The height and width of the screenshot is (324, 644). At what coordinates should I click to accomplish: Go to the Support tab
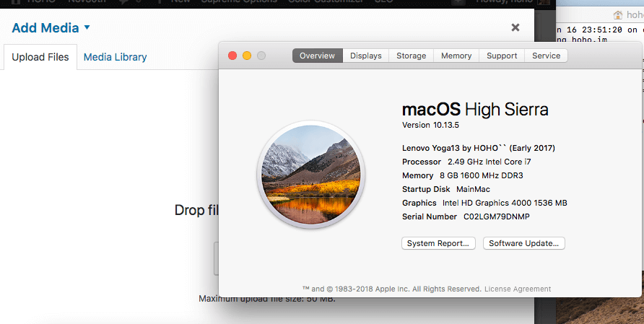[502, 56]
